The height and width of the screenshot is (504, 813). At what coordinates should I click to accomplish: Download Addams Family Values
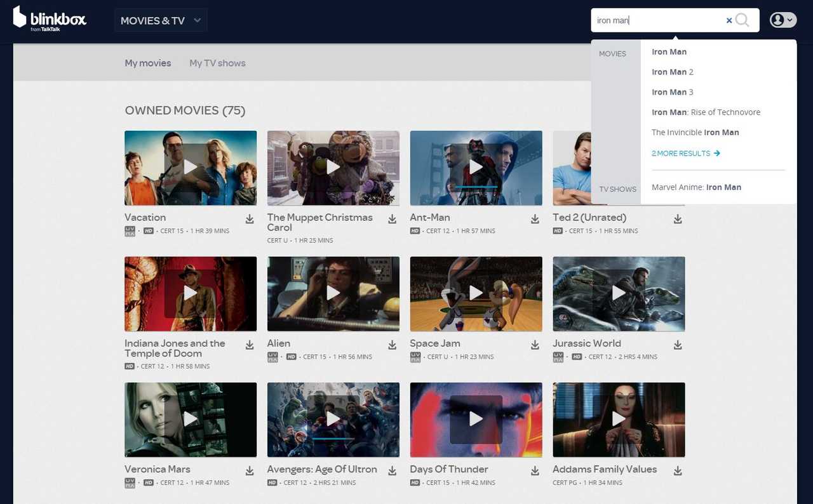(678, 470)
